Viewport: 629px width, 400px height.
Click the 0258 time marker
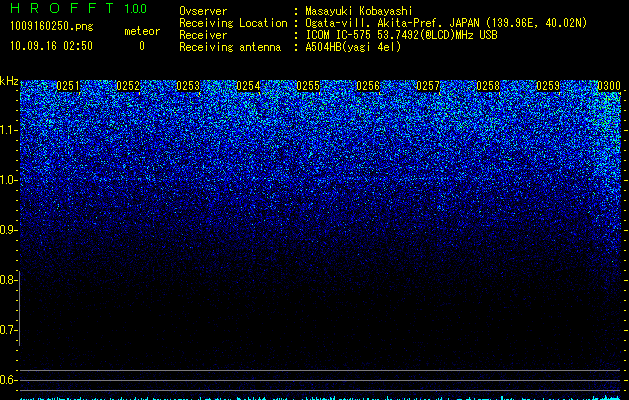[x=488, y=86]
